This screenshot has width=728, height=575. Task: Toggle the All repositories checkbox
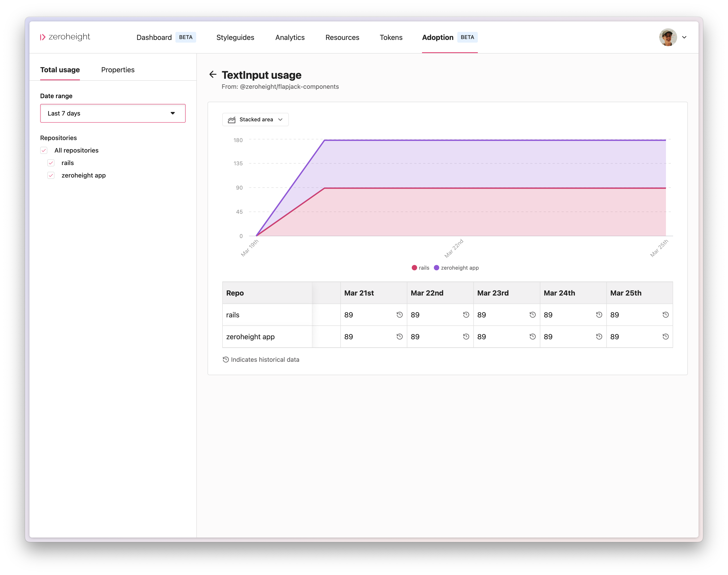point(44,151)
